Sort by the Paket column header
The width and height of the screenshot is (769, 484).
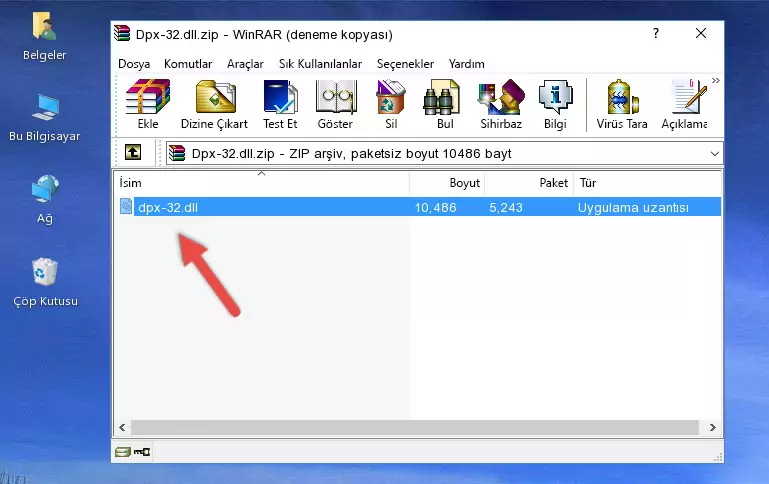529,183
